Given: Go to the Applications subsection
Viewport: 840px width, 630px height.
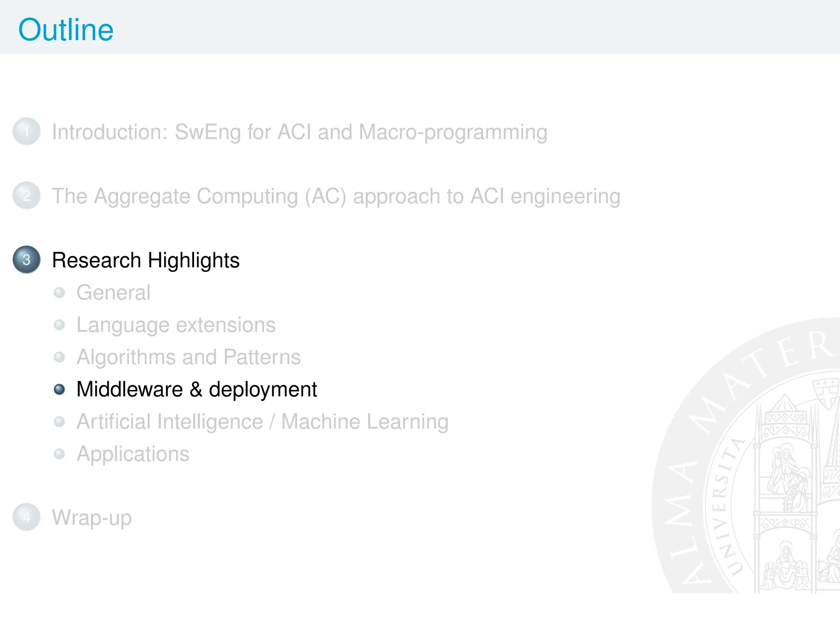Looking at the screenshot, I should (133, 454).
